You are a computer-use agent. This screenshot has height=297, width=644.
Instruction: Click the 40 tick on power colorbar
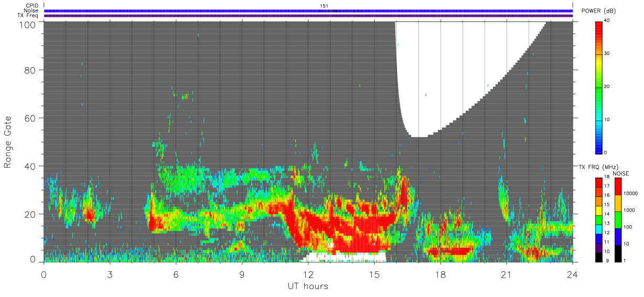(x=607, y=21)
